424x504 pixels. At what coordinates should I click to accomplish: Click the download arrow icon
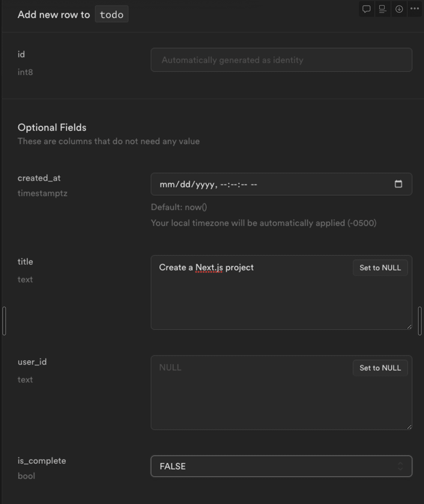click(x=399, y=9)
